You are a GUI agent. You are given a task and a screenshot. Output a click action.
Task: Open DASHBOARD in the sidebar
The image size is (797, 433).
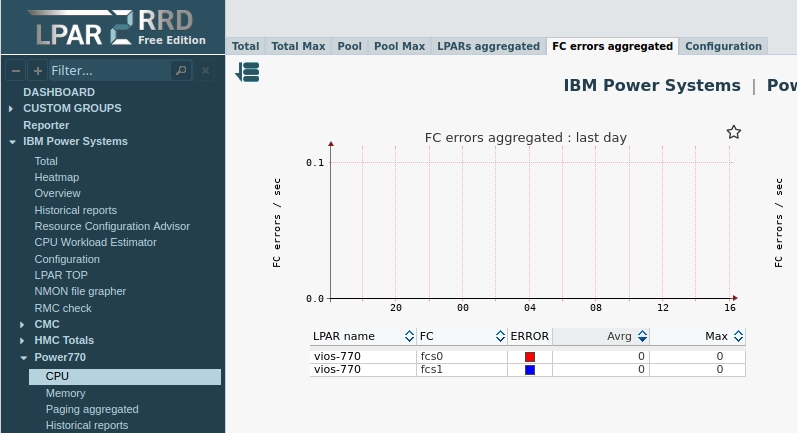coord(59,92)
